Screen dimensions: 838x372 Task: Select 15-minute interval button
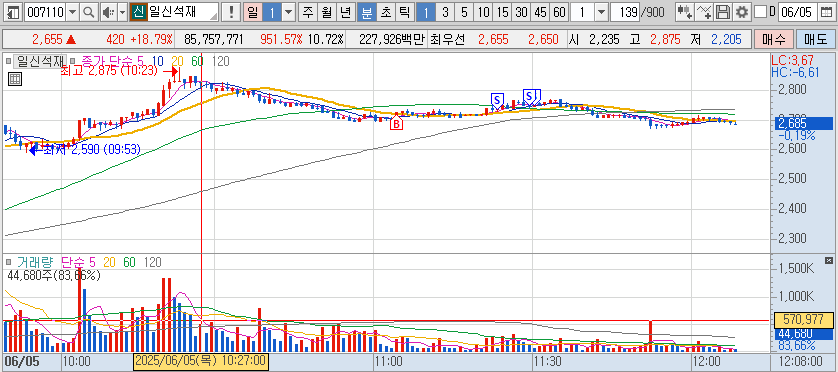[502, 12]
